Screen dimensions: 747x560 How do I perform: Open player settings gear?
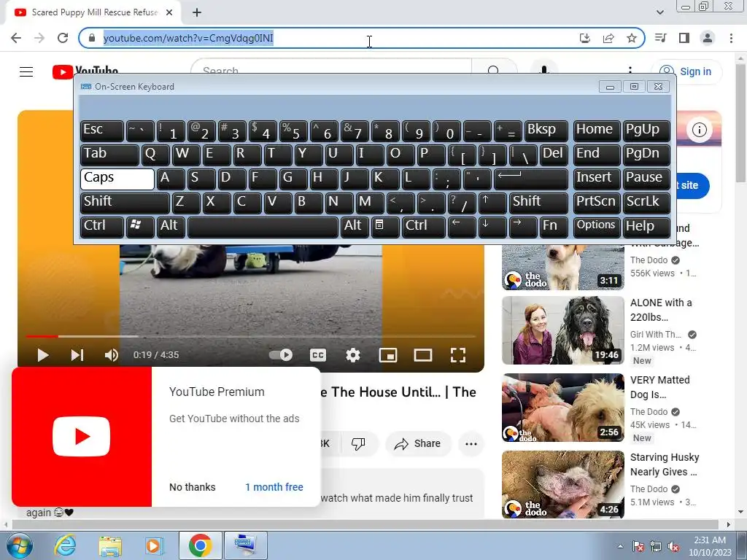coord(353,355)
